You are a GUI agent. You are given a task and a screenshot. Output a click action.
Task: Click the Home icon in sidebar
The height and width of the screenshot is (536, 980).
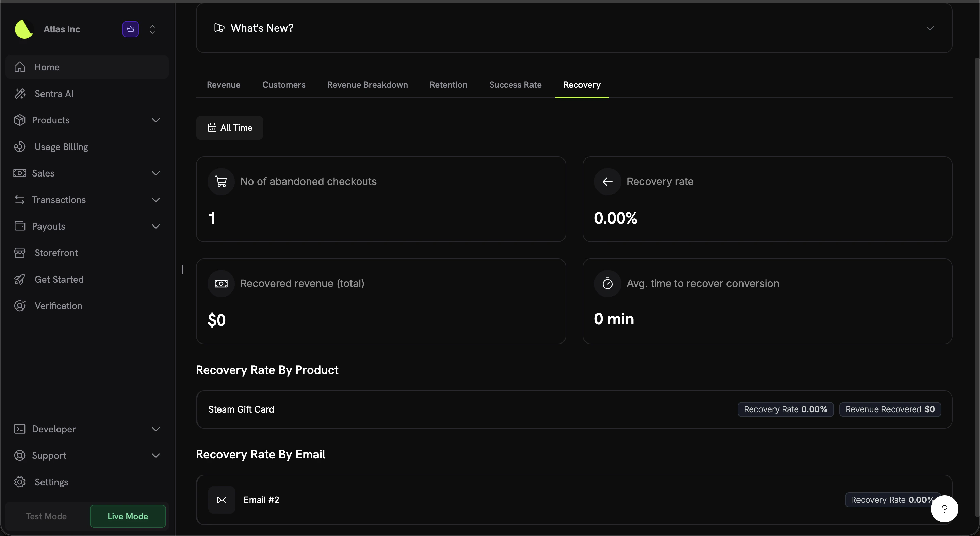20,67
